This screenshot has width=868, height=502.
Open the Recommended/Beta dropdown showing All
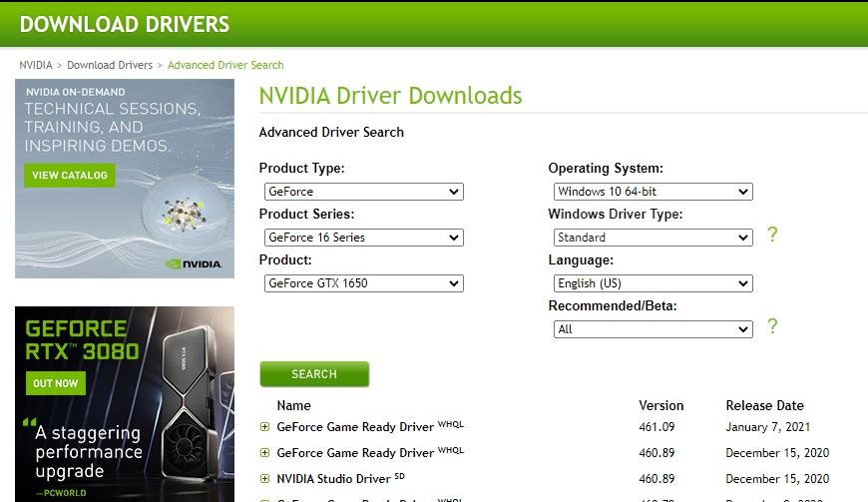(x=653, y=329)
